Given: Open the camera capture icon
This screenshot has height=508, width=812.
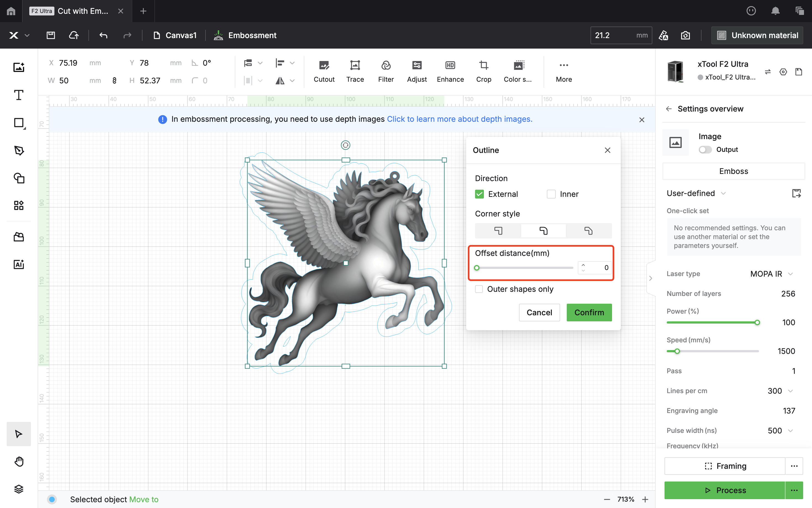Looking at the screenshot, I should click(x=685, y=35).
